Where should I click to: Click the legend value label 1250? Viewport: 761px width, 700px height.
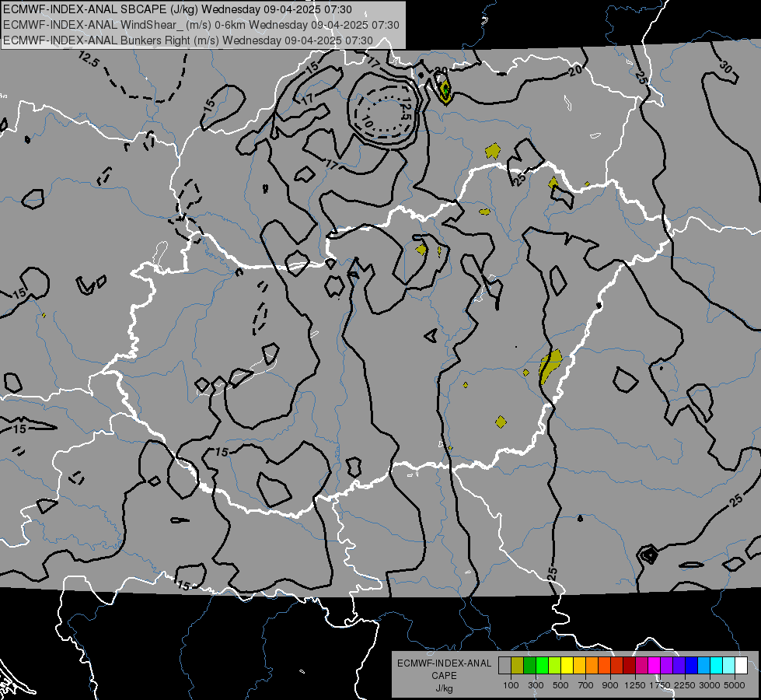(635, 685)
